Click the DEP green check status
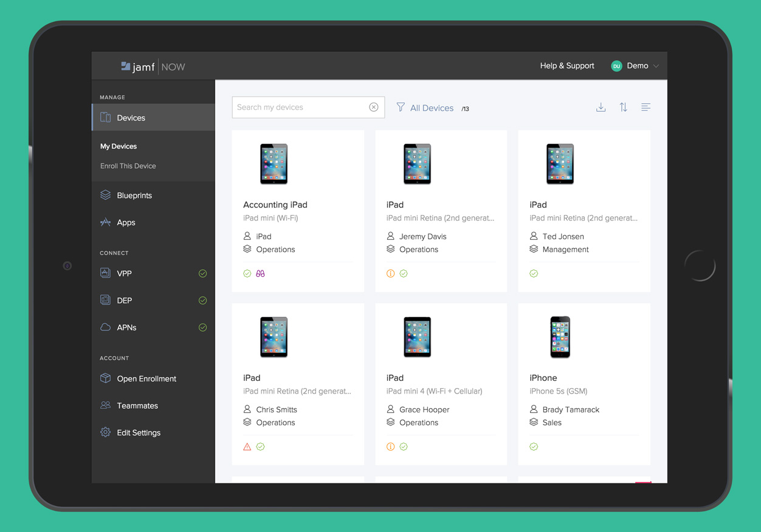This screenshot has width=761, height=532. click(203, 301)
